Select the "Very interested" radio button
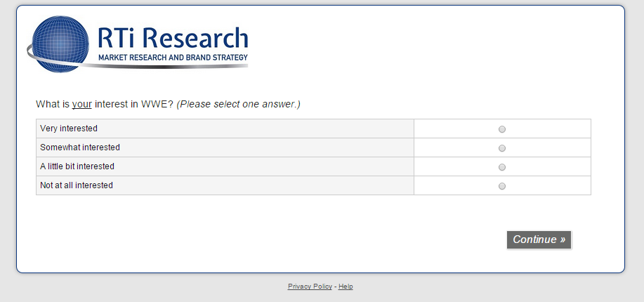Image resolution: width=644 pixels, height=302 pixels. [x=501, y=129]
